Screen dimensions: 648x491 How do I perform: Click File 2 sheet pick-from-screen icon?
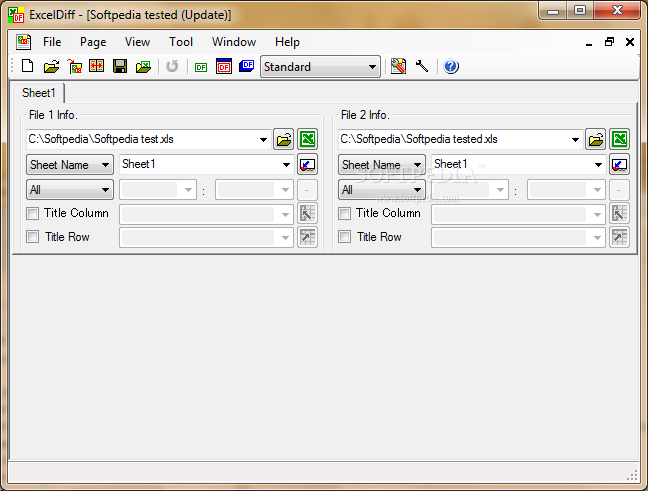(619, 165)
